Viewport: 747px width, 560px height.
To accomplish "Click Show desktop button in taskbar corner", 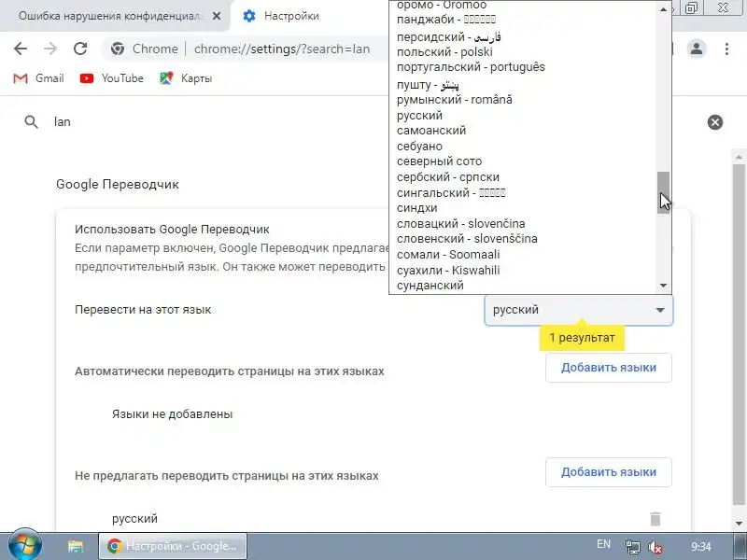I will (x=740, y=546).
